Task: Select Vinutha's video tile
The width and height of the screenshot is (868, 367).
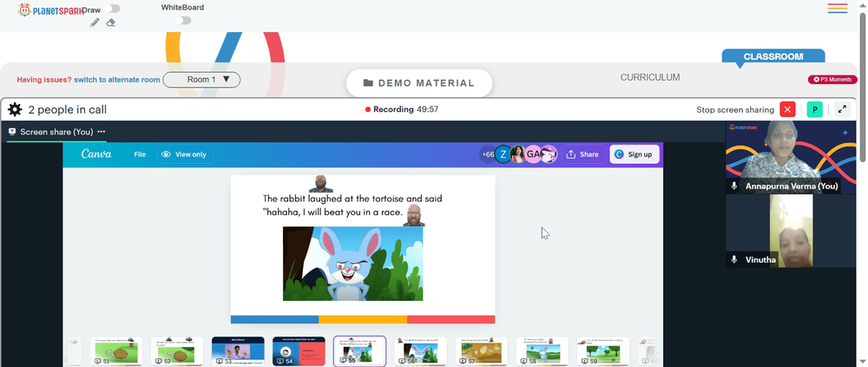Action: (791, 231)
